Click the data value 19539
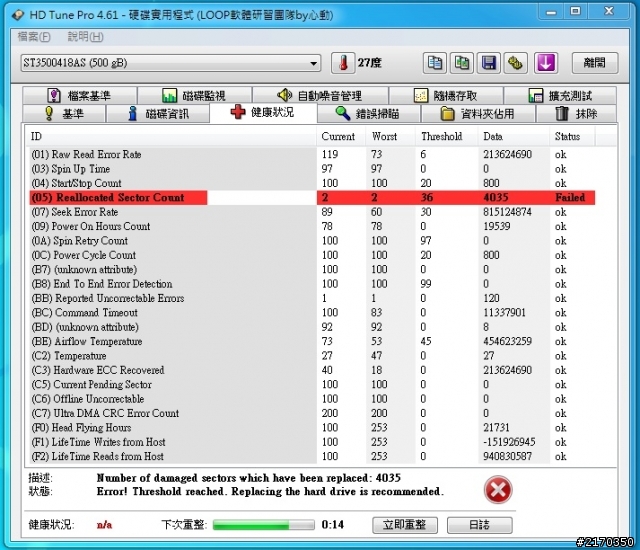640x550 pixels. [497, 226]
